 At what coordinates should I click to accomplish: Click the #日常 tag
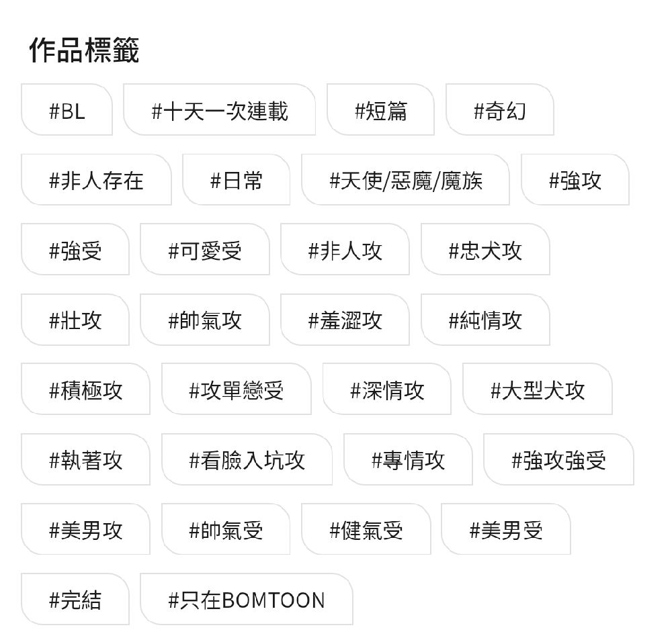236,180
